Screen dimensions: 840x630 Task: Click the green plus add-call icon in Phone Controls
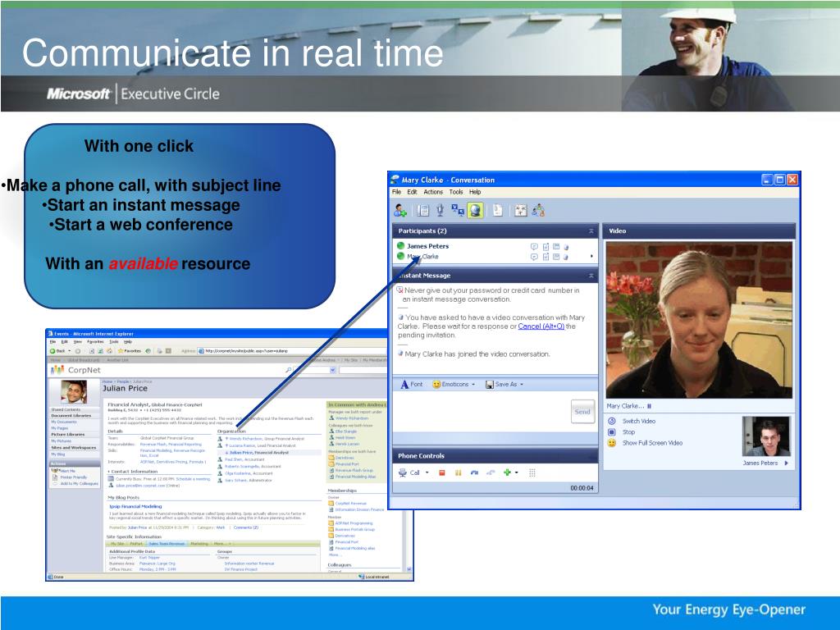tap(507, 472)
